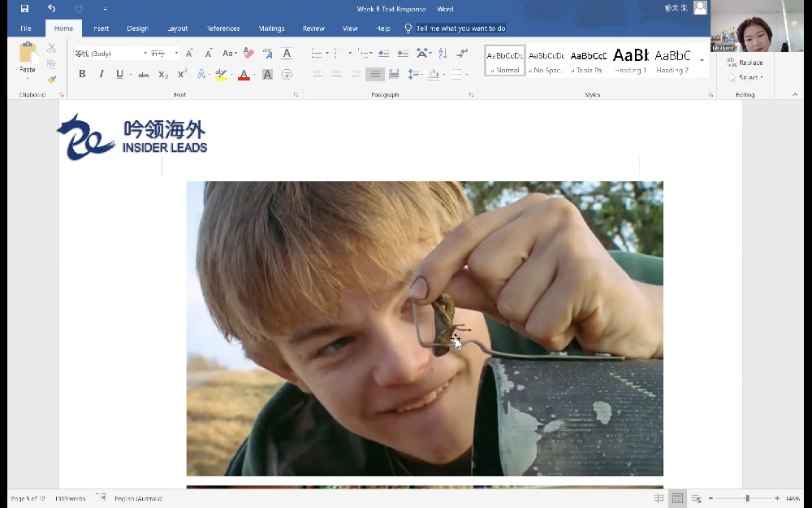Switch to Read Mode view in status bar

click(x=659, y=498)
